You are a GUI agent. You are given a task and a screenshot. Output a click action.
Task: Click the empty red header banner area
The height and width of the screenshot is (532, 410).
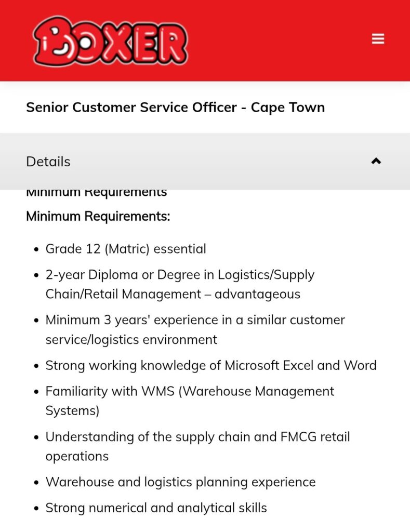tap(279, 41)
